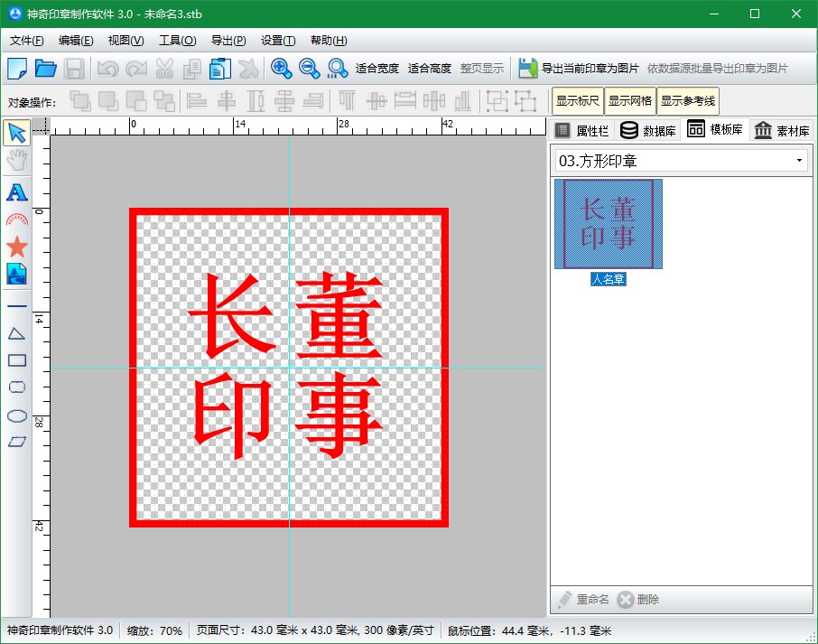The image size is (818, 644).
Task: Click the zoom in magnifier icon
Action: coord(281,69)
